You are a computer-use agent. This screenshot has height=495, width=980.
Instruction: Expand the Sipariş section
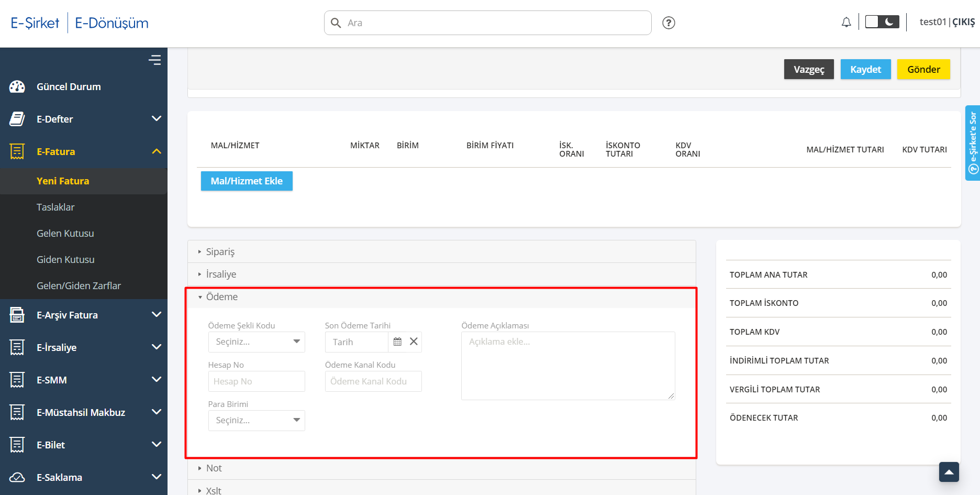(x=442, y=252)
